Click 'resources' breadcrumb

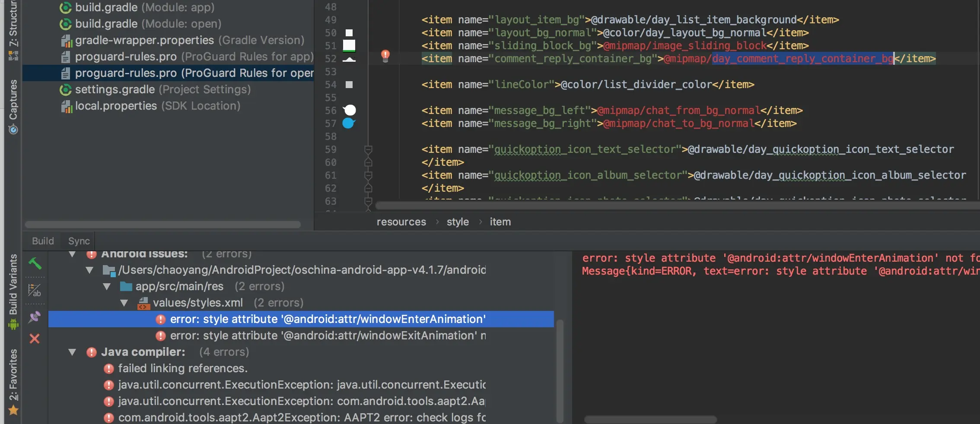click(401, 222)
